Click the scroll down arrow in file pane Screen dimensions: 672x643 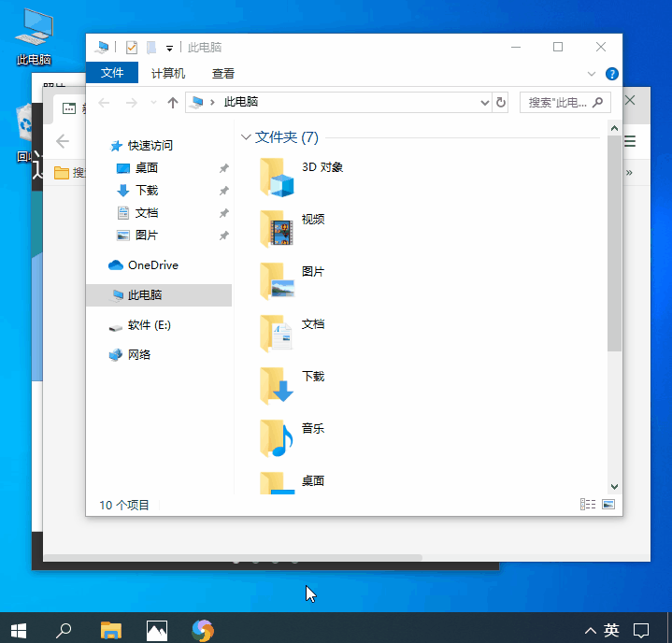click(614, 487)
